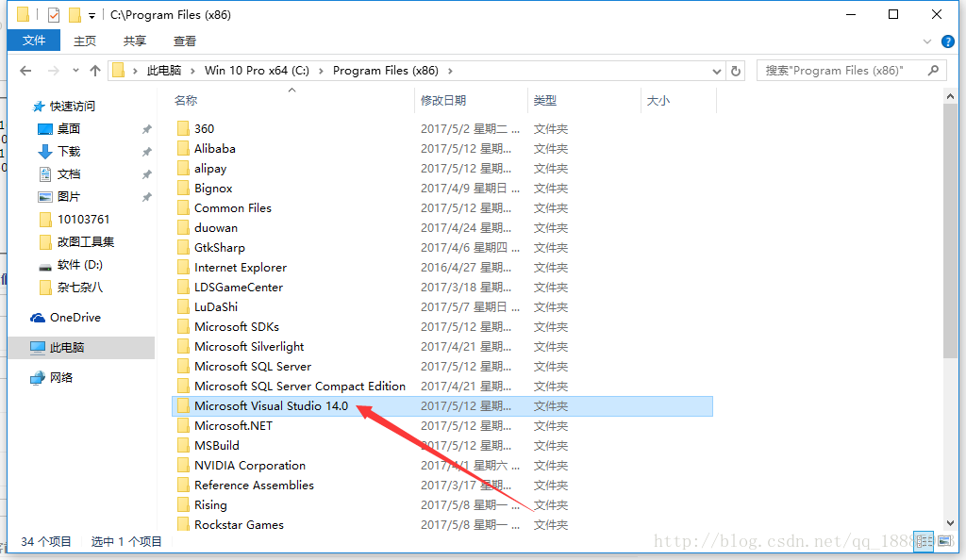Unpin 图片 using its pin icon
This screenshot has height=560, width=966.
tap(146, 198)
